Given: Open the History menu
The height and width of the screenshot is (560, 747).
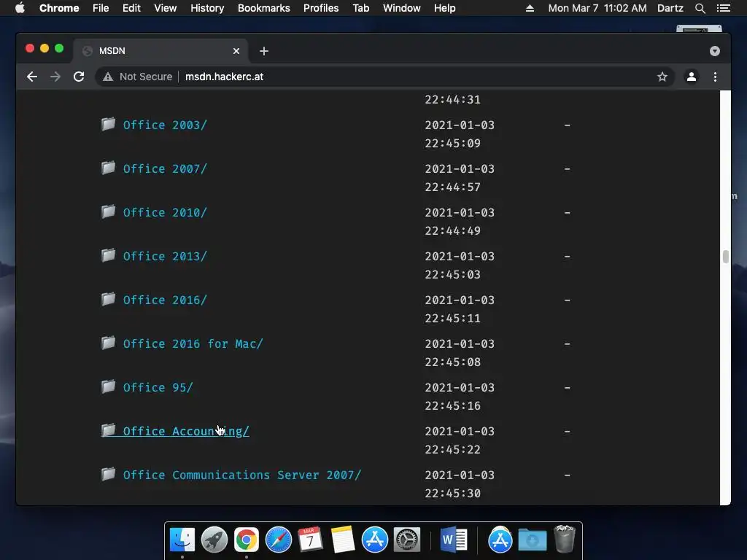Looking at the screenshot, I should 207,8.
